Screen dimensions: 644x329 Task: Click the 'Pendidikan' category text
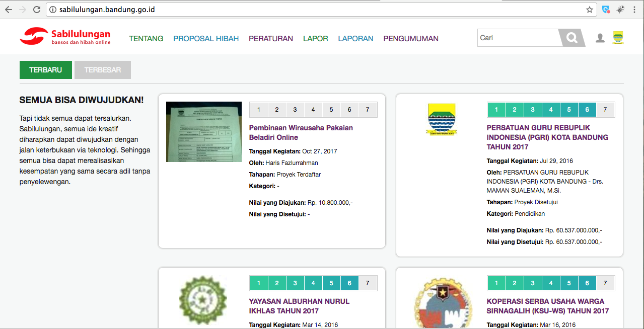pos(531,214)
